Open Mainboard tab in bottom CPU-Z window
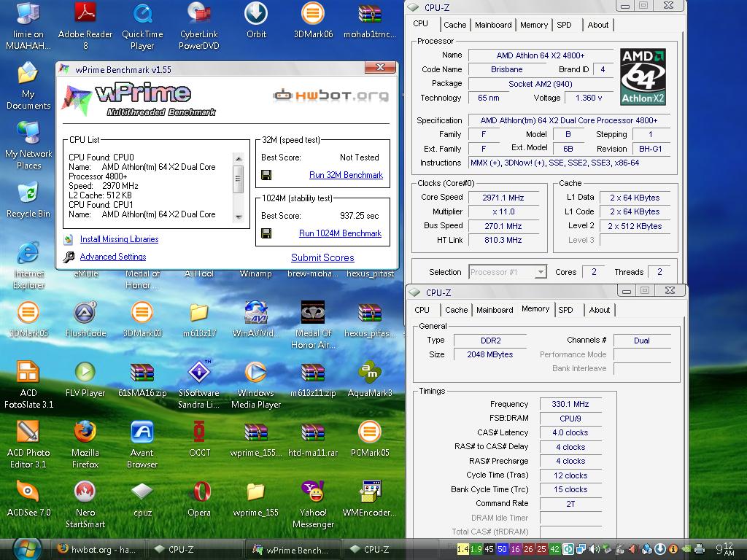 point(495,310)
